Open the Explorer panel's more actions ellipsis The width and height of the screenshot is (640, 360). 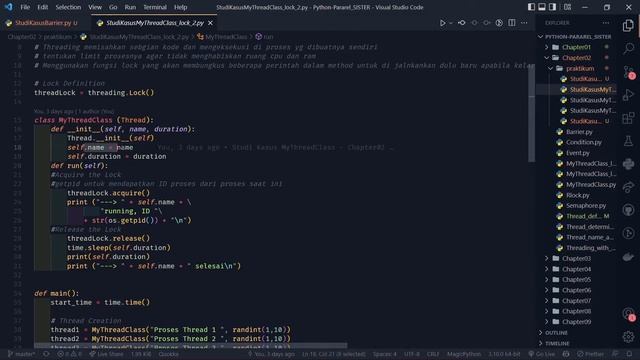tap(606, 23)
